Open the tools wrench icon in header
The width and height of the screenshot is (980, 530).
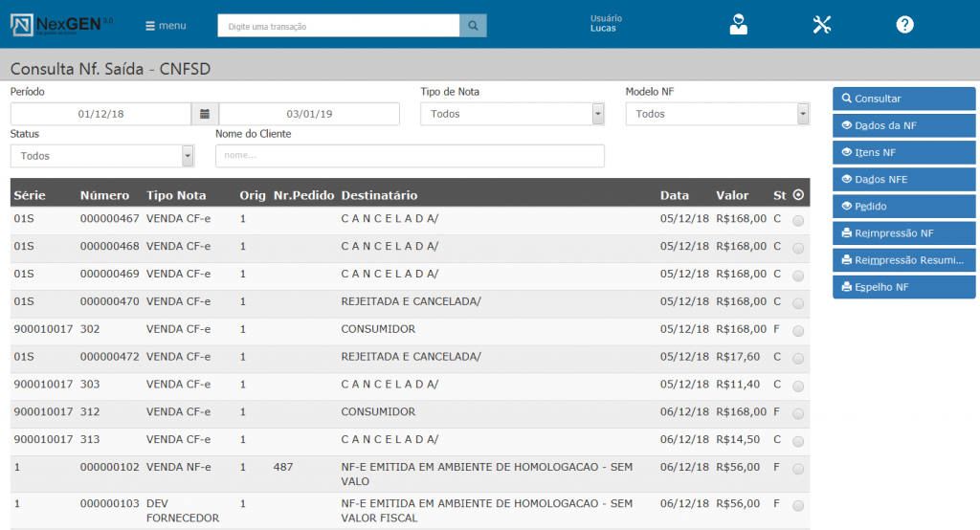[821, 25]
